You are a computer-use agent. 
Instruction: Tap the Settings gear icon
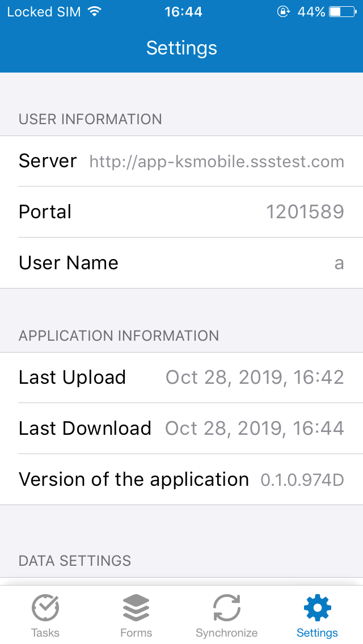click(x=317, y=608)
